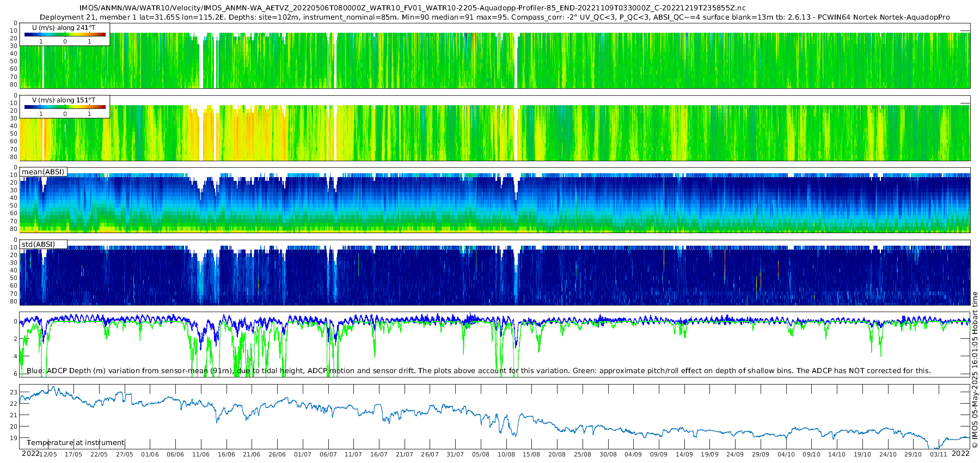980x463 pixels.
Task: Click the 04/10 date tick label
Action: [x=786, y=454]
